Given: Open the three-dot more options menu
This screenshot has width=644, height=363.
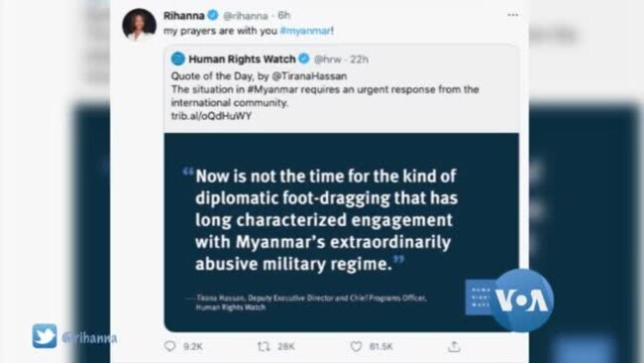Looking at the screenshot, I should pos(512,15).
